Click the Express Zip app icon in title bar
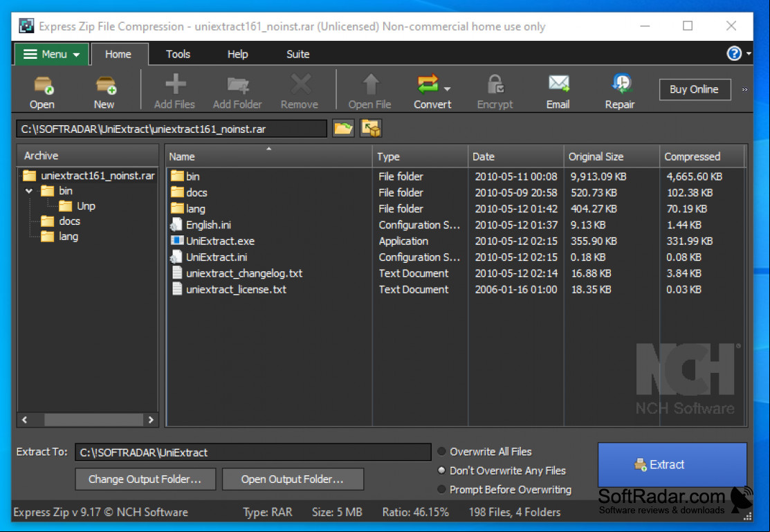Viewport: 770px width, 532px height. pos(26,26)
